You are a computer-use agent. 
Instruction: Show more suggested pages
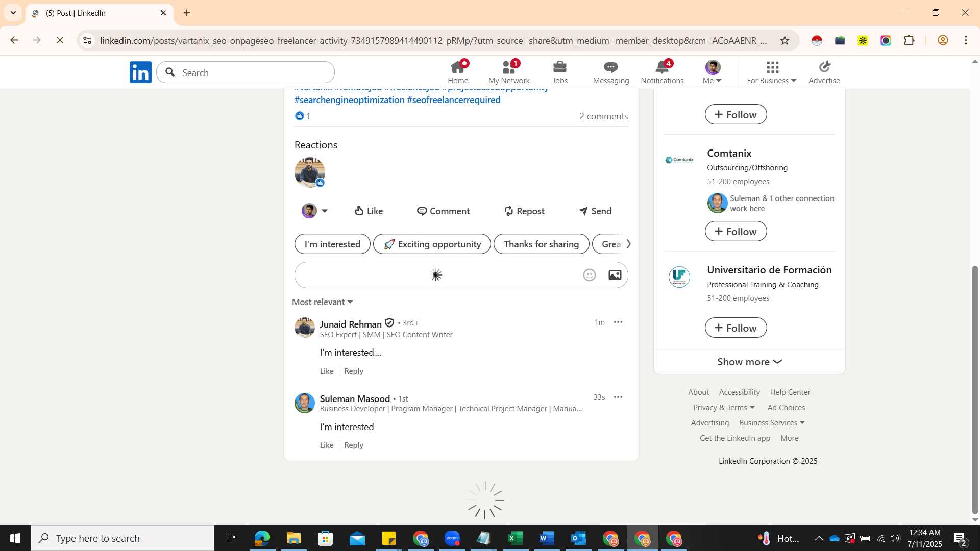(749, 362)
